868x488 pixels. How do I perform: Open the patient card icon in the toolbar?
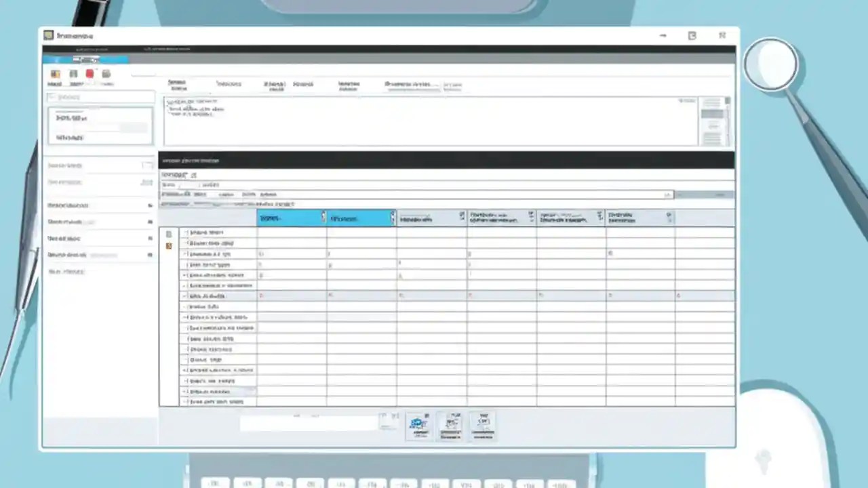coord(55,73)
